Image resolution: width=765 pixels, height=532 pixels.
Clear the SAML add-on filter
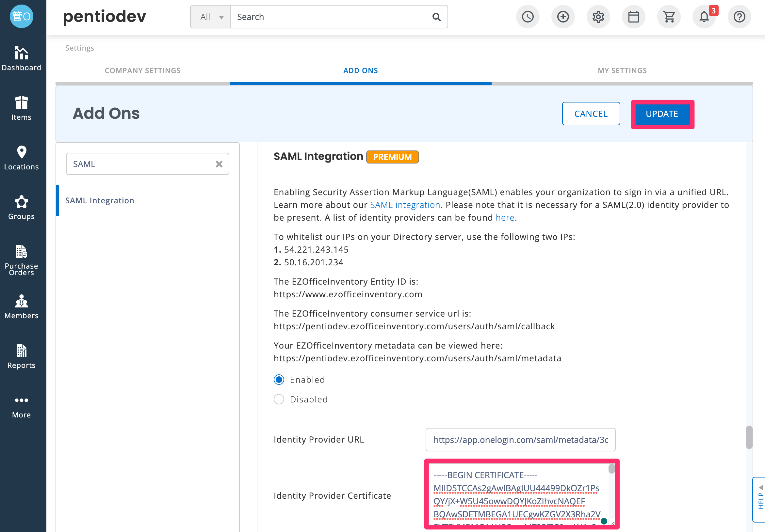(219, 164)
